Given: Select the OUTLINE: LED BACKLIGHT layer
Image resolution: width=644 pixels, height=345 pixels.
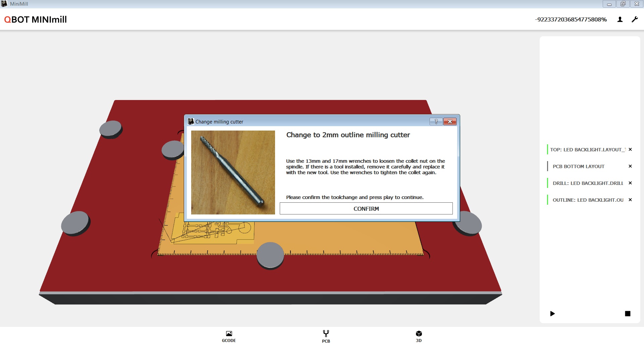Looking at the screenshot, I should (x=588, y=200).
